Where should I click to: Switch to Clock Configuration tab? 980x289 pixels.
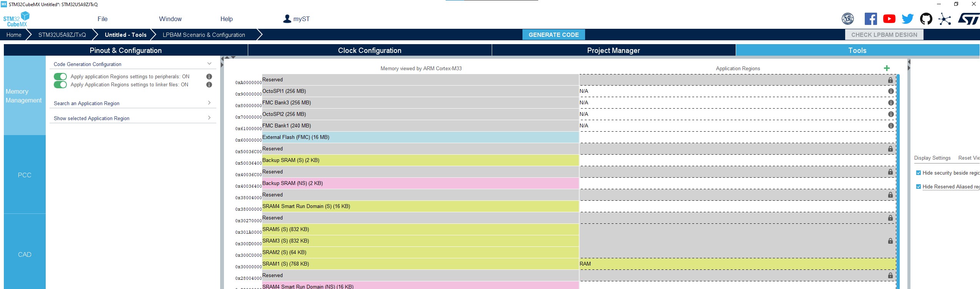click(370, 50)
